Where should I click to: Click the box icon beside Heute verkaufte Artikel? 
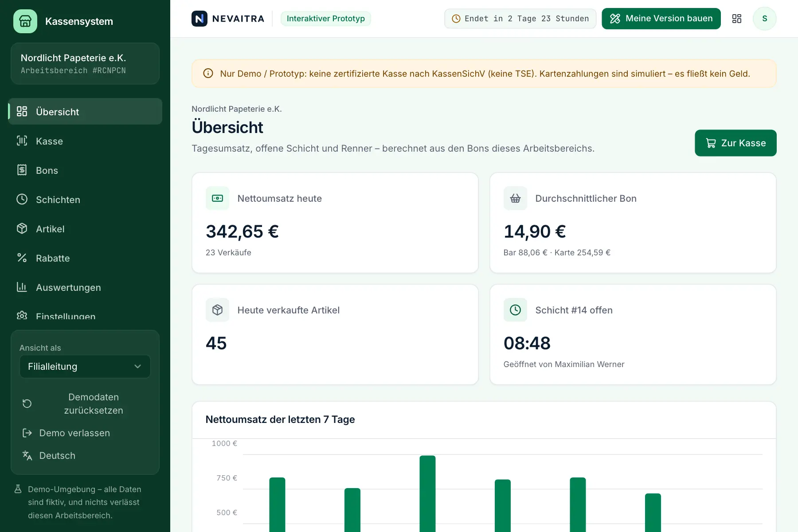[x=218, y=310]
